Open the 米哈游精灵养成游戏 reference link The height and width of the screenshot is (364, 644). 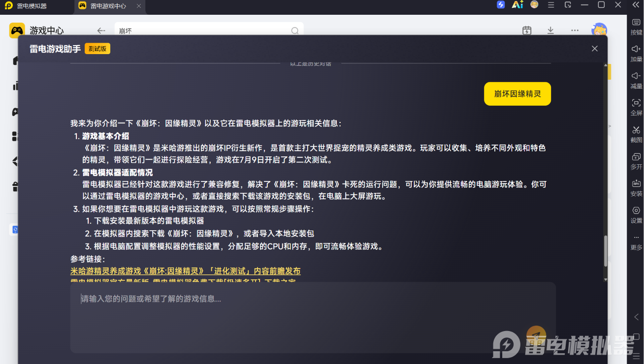pos(185,271)
